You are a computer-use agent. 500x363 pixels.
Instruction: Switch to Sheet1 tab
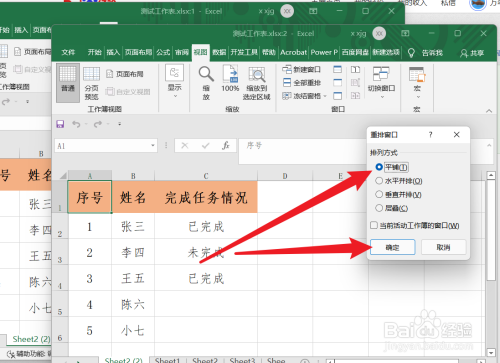point(167,360)
